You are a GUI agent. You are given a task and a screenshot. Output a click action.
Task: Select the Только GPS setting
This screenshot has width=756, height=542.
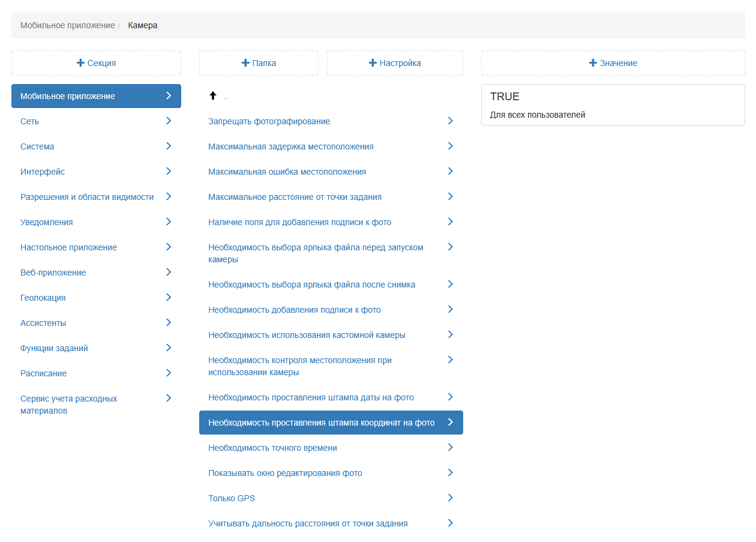point(232,498)
